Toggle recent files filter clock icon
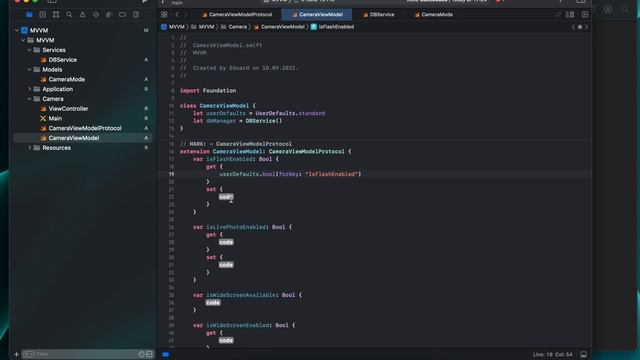The height and width of the screenshot is (360, 640). (141, 354)
